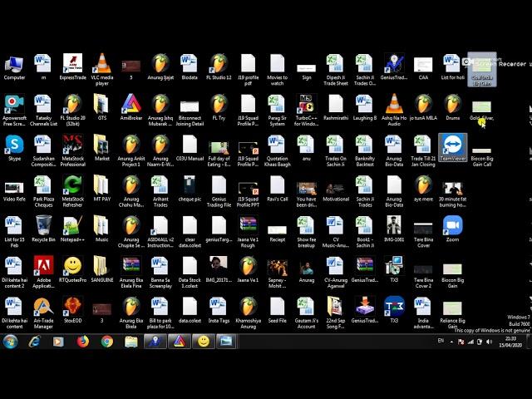The image size is (532, 399).
Task: Open the Zoom desktop icon
Action: click(x=452, y=229)
